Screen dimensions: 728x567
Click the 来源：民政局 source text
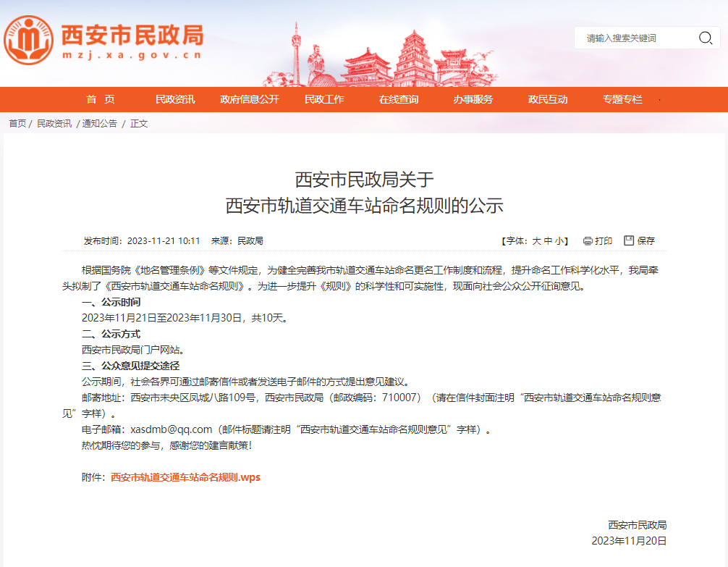[237, 240]
